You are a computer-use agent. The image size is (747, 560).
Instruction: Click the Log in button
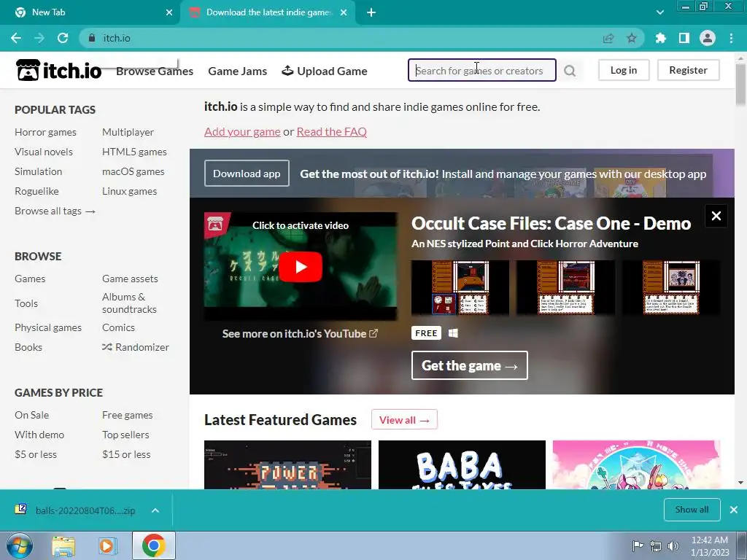pyautogui.click(x=624, y=70)
